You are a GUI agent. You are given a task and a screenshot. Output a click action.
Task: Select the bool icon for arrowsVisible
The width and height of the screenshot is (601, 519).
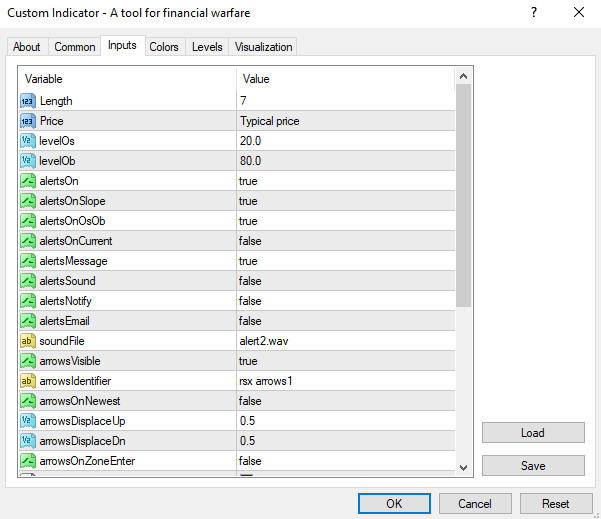pyautogui.click(x=28, y=361)
